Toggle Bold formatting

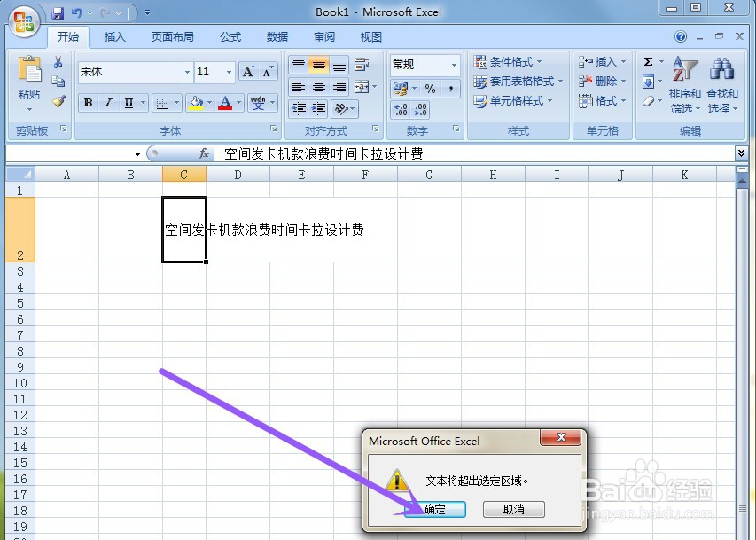point(89,102)
